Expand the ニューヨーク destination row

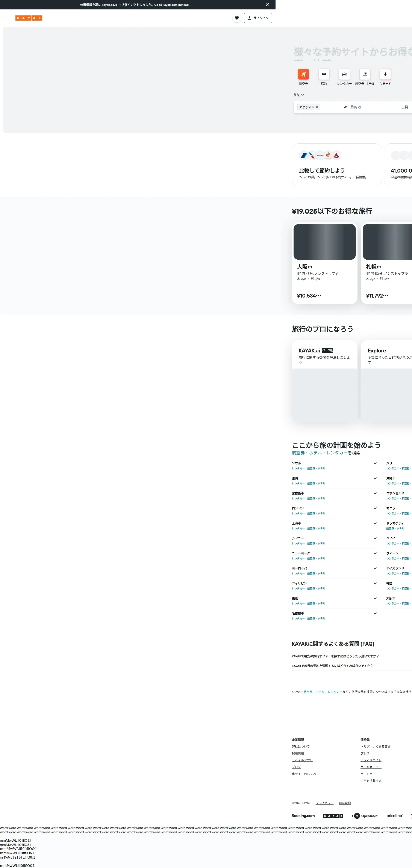(x=375, y=553)
